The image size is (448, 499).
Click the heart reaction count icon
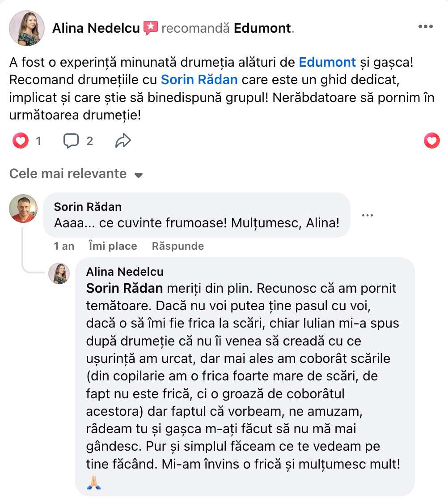(20, 141)
